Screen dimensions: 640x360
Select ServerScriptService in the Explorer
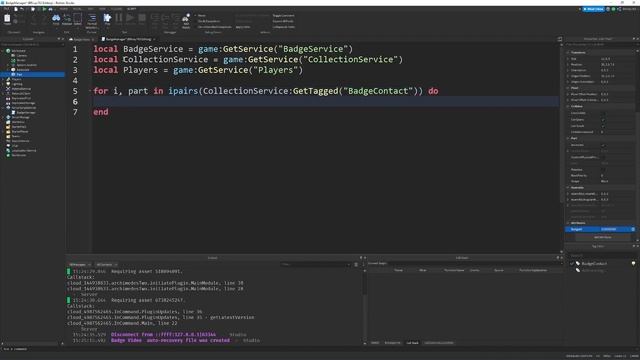pyautogui.click(x=24, y=108)
